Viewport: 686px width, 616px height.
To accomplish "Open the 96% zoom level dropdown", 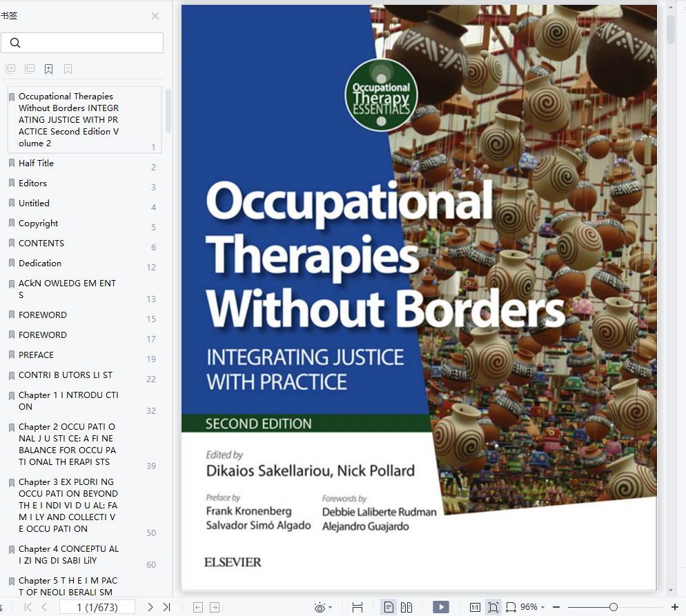I will [532, 607].
